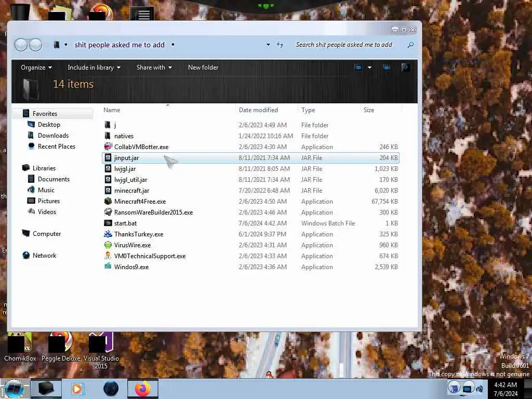Expand the breadcrumb arrow after folder name

(172, 45)
